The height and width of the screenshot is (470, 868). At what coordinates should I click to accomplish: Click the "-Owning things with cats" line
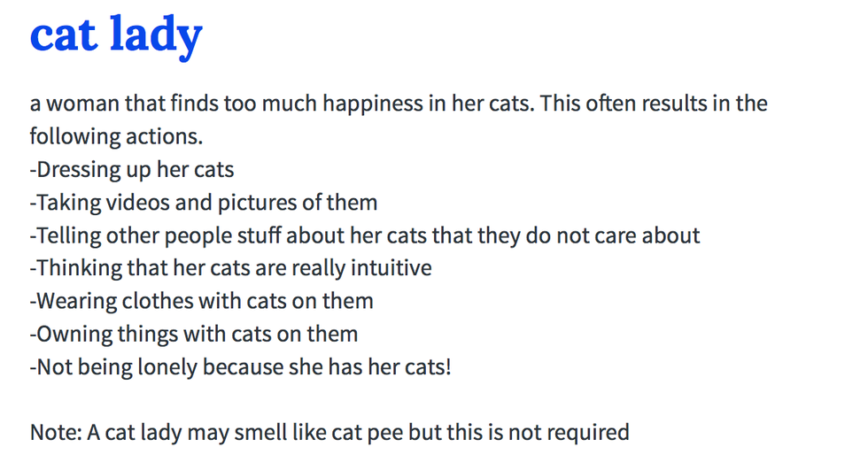(x=193, y=334)
